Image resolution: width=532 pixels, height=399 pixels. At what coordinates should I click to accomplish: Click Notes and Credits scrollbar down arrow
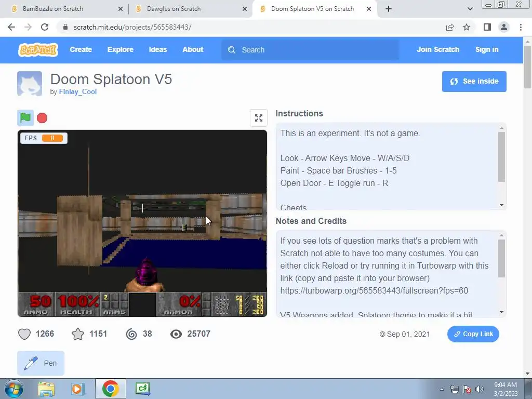(501, 312)
